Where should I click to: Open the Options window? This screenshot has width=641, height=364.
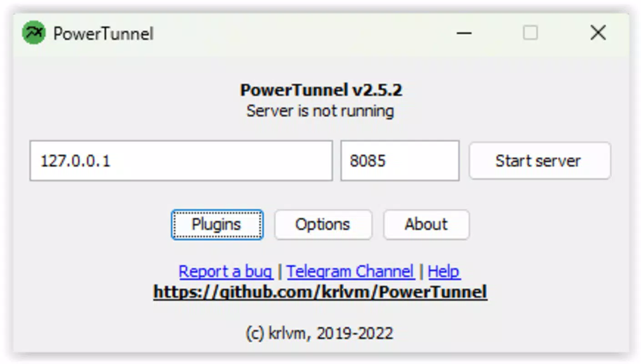click(323, 224)
